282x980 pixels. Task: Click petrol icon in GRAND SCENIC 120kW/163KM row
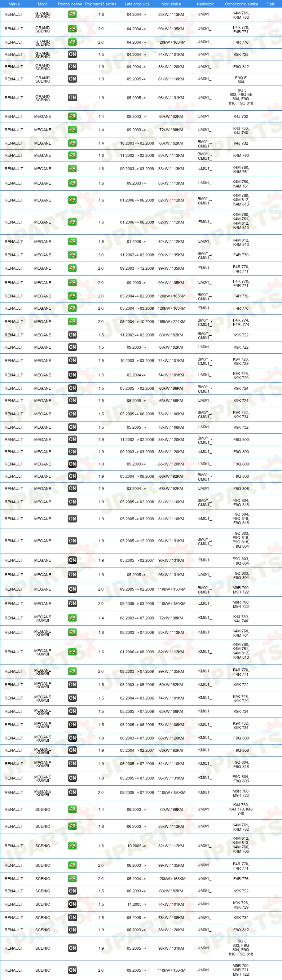tap(72, 42)
